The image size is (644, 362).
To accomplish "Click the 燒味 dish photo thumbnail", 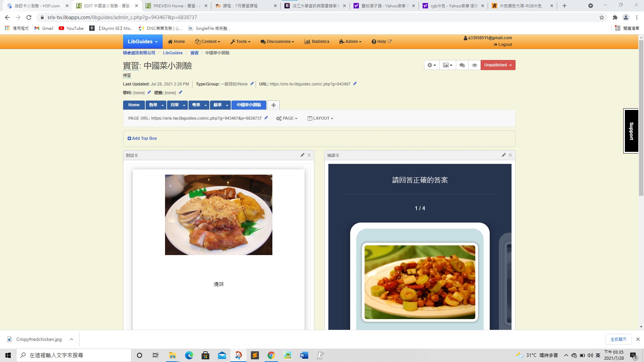I will click(218, 215).
